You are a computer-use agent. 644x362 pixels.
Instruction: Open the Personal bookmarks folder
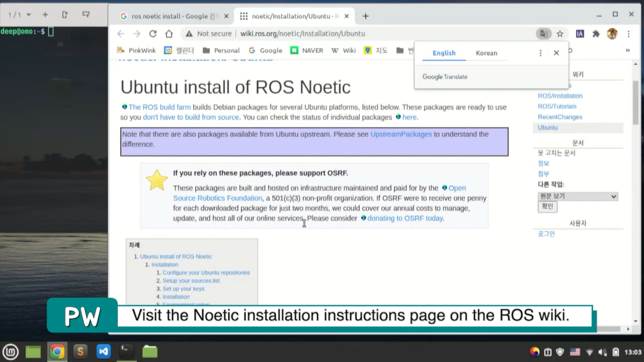point(221,50)
